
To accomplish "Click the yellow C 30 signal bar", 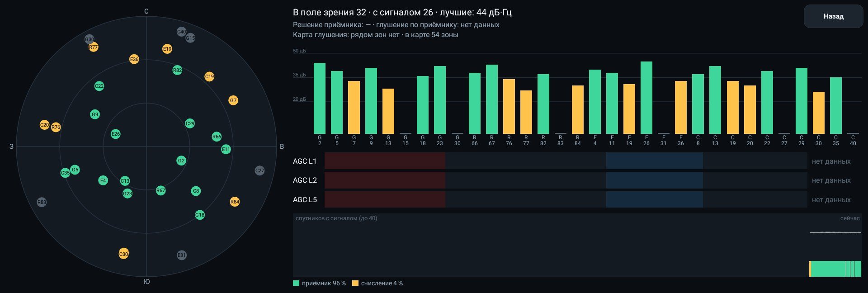I will click(x=818, y=113).
